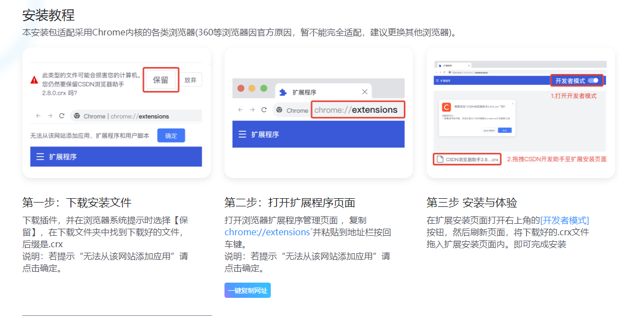Viewport: 644px width, 318px height.
Task: Click the address bar in step-one image
Action: click(136, 116)
